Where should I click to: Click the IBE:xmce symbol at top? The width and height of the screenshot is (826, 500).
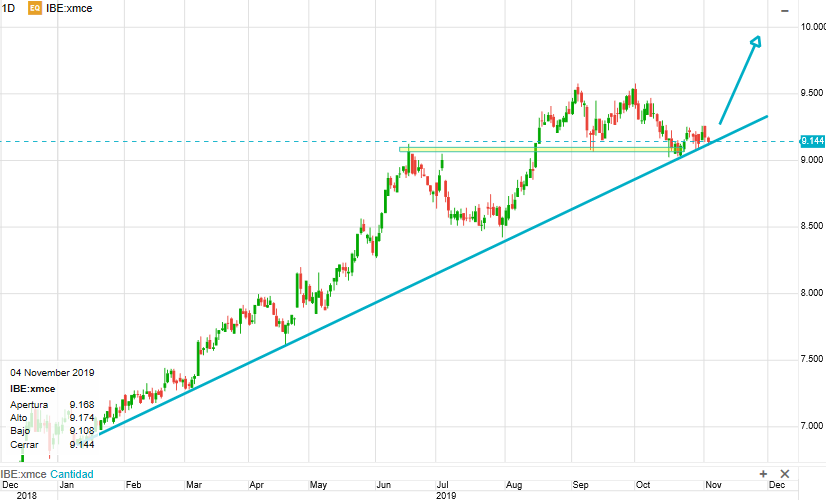(x=69, y=8)
